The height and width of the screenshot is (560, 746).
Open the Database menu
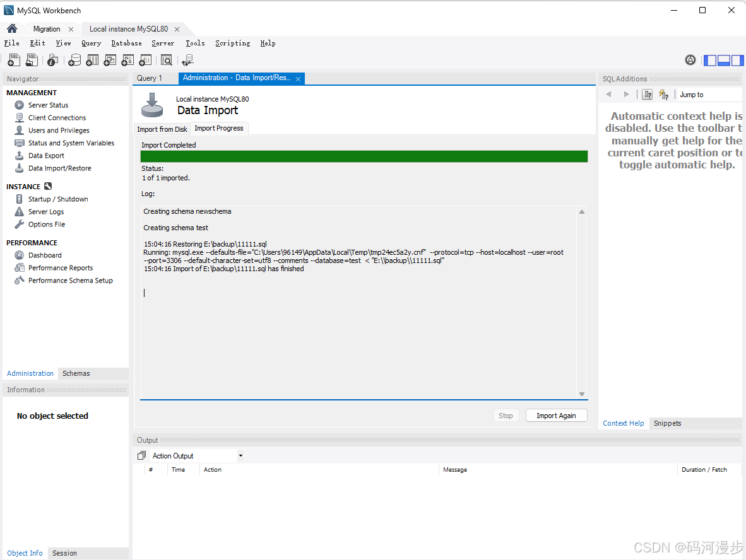[127, 44]
